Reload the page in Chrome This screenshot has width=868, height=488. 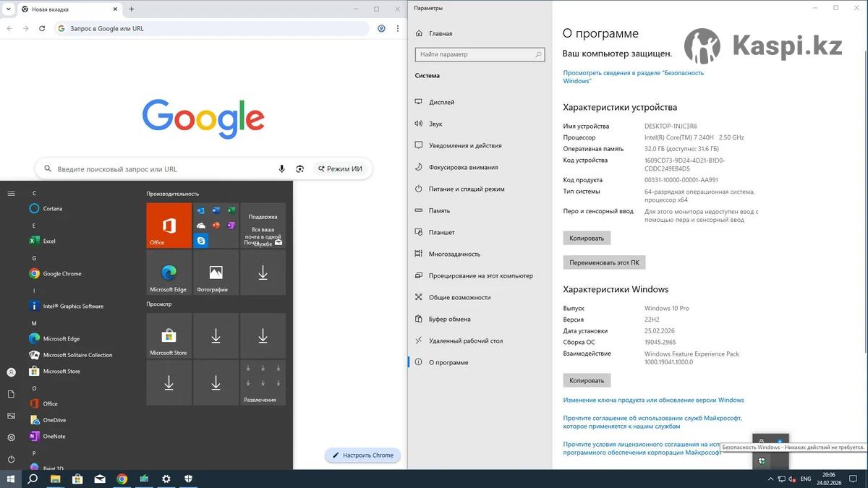pyautogui.click(x=42, y=29)
